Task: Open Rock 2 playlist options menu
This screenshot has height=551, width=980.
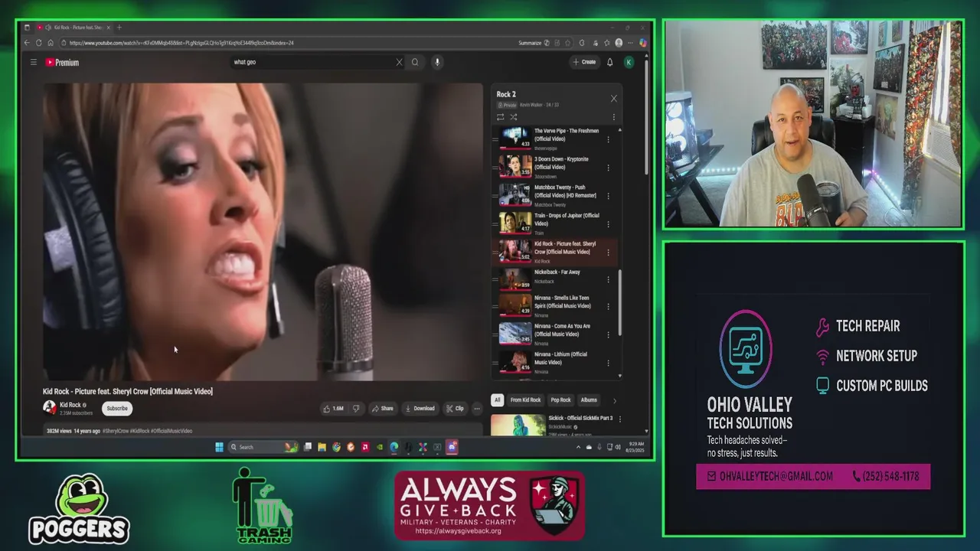Action: click(x=613, y=117)
